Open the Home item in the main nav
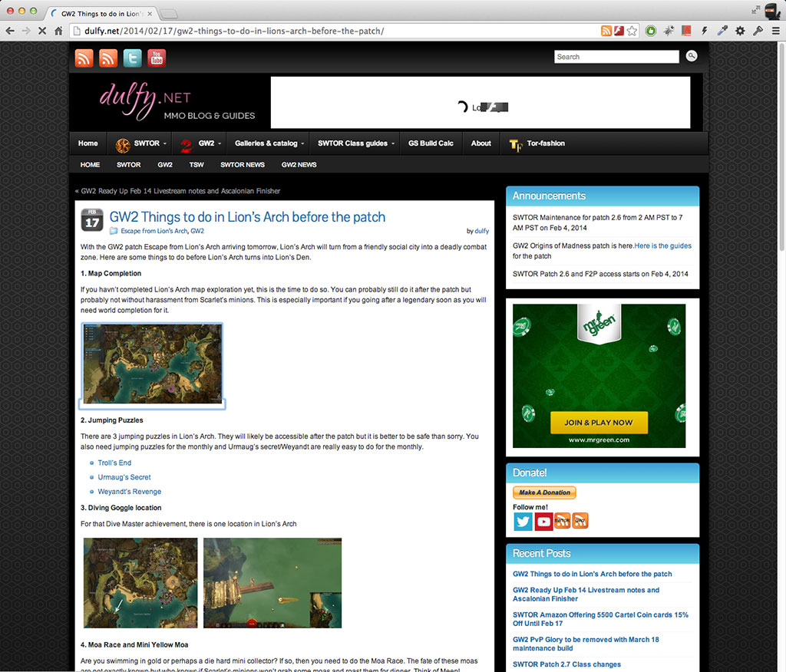 pyautogui.click(x=88, y=143)
